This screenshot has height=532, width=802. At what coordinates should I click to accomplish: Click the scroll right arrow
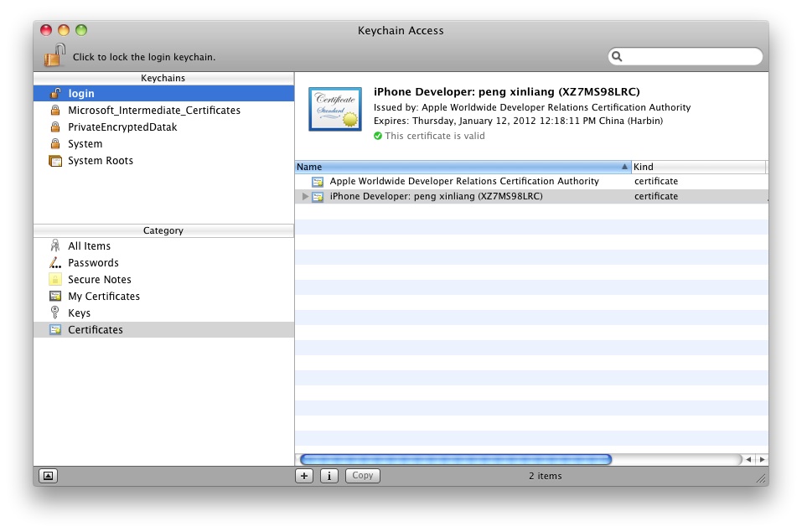tap(762, 459)
